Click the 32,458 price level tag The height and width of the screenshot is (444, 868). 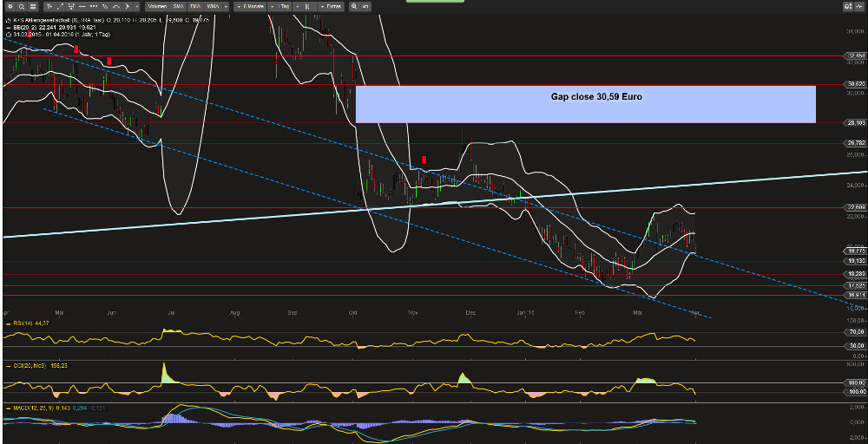point(857,55)
